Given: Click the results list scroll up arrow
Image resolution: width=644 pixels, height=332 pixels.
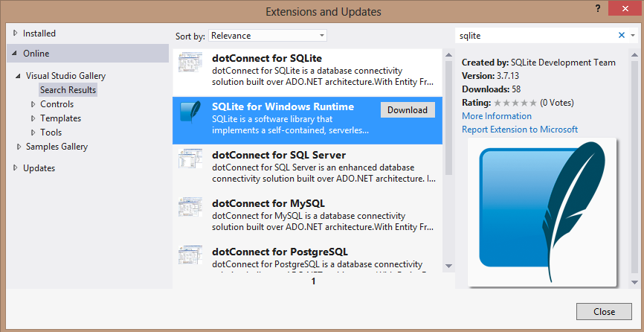Looking at the screenshot, I should click(448, 54).
